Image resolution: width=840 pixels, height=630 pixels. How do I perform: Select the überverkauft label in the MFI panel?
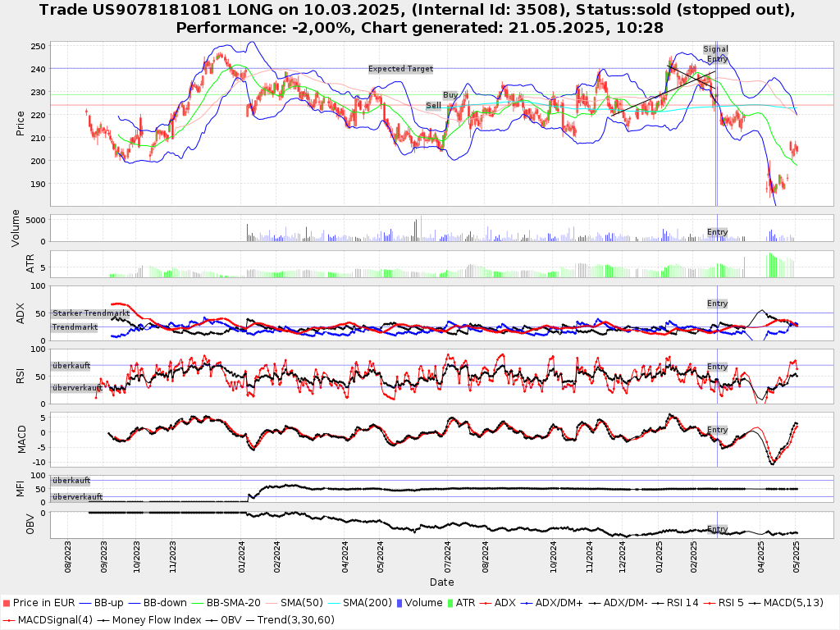[x=76, y=497]
